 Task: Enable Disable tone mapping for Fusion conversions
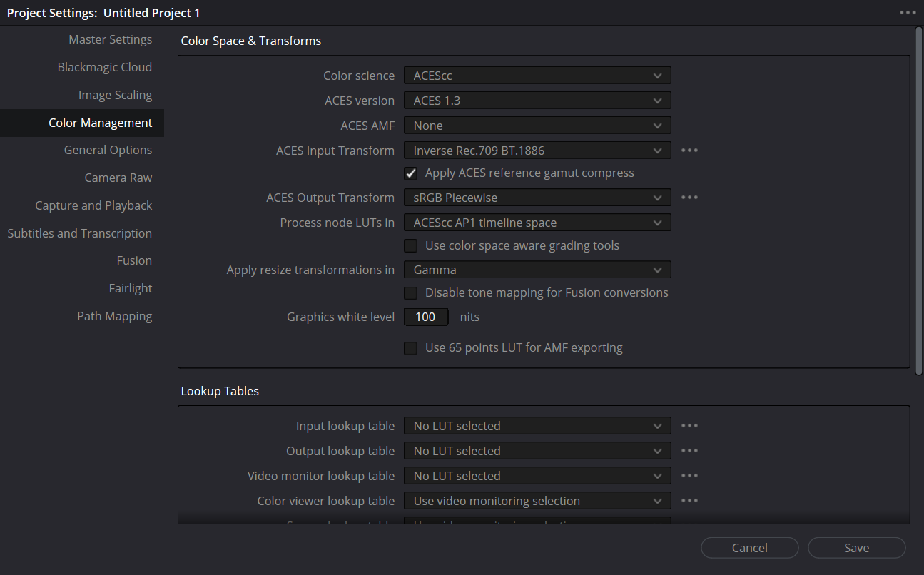pyautogui.click(x=411, y=293)
